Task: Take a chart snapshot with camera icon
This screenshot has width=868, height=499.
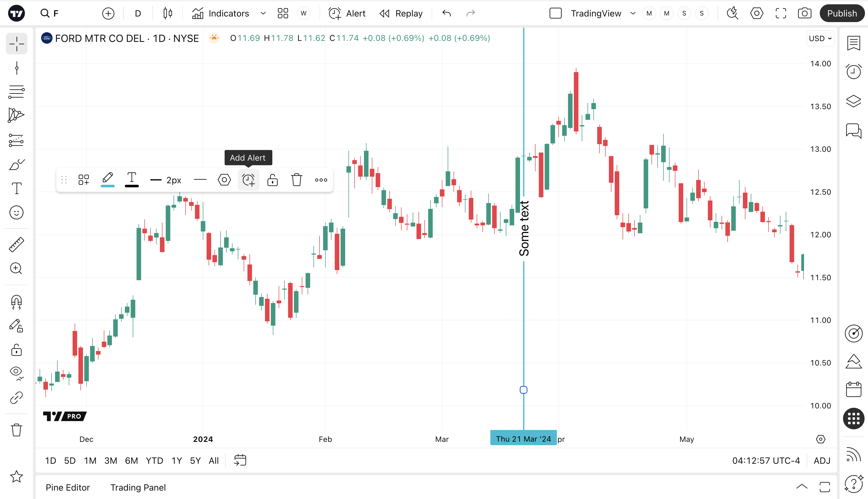Action: (804, 13)
